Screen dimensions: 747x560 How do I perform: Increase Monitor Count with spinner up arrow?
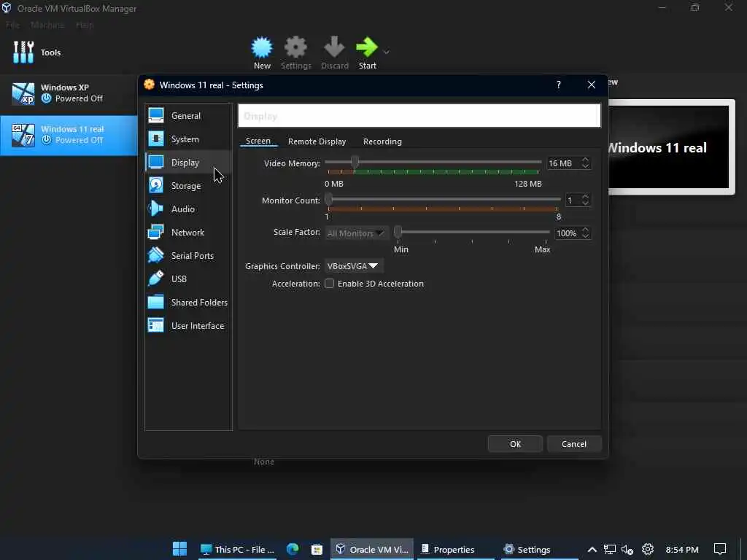[x=585, y=197]
